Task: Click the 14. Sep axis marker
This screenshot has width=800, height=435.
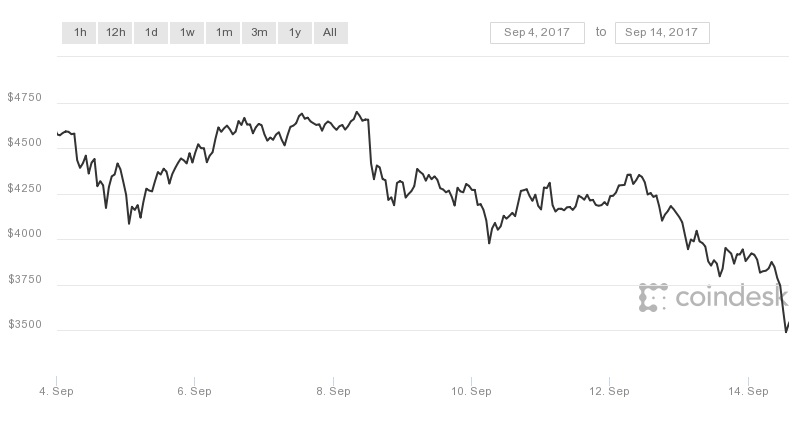Action: (x=748, y=391)
